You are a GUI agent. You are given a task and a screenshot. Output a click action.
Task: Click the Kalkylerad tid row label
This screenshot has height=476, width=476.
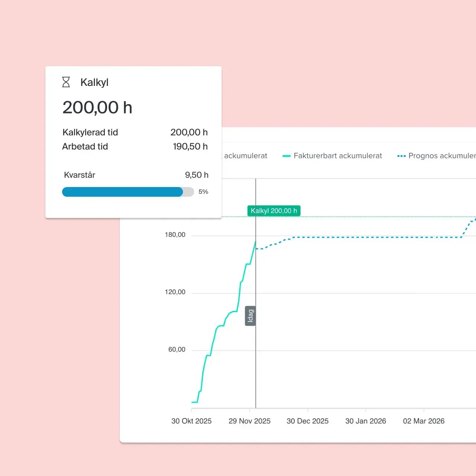90,132
